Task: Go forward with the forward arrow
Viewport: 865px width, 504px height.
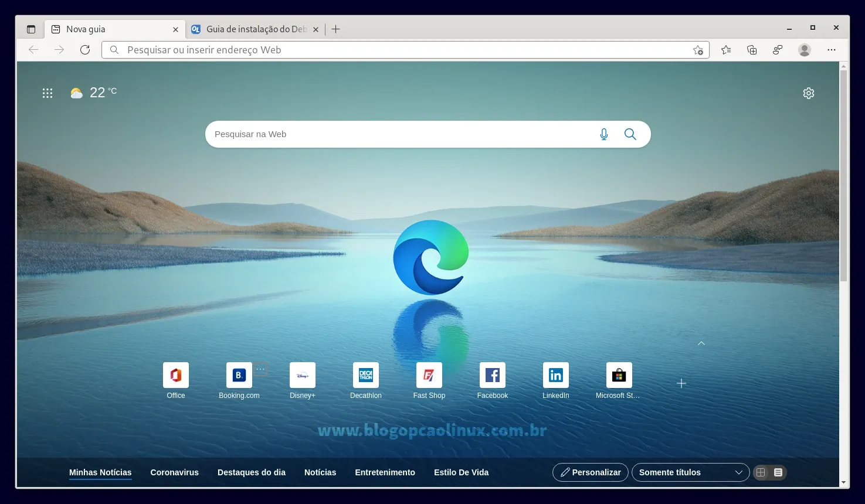Action: 59,50
